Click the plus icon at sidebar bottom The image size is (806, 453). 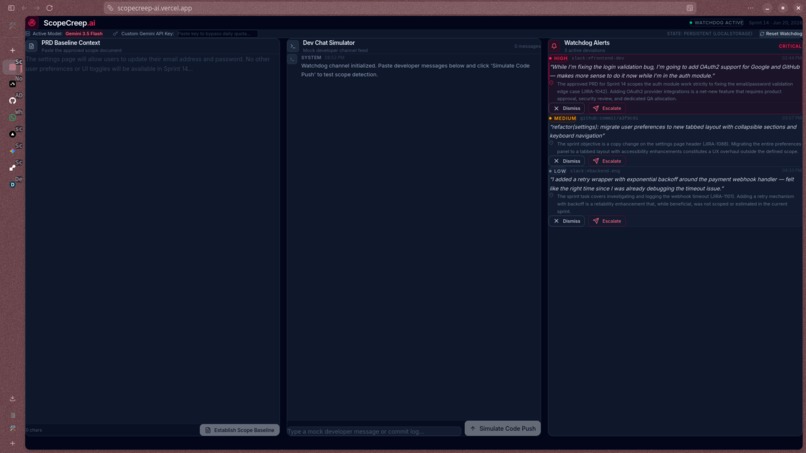[12, 443]
